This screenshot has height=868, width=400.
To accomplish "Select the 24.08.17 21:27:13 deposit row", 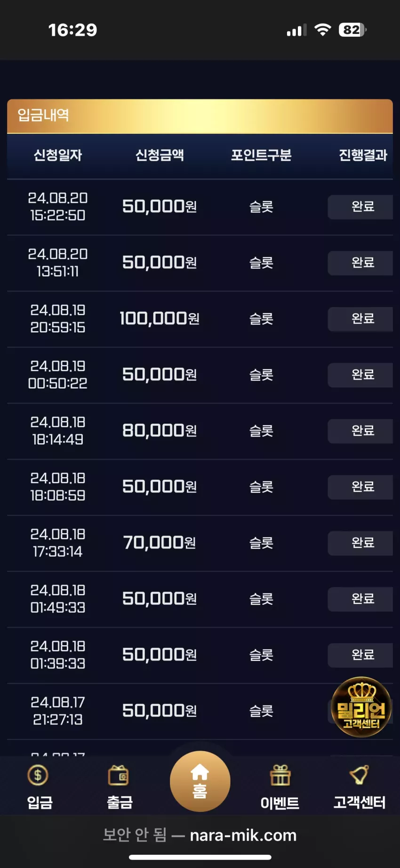I will pos(200,711).
